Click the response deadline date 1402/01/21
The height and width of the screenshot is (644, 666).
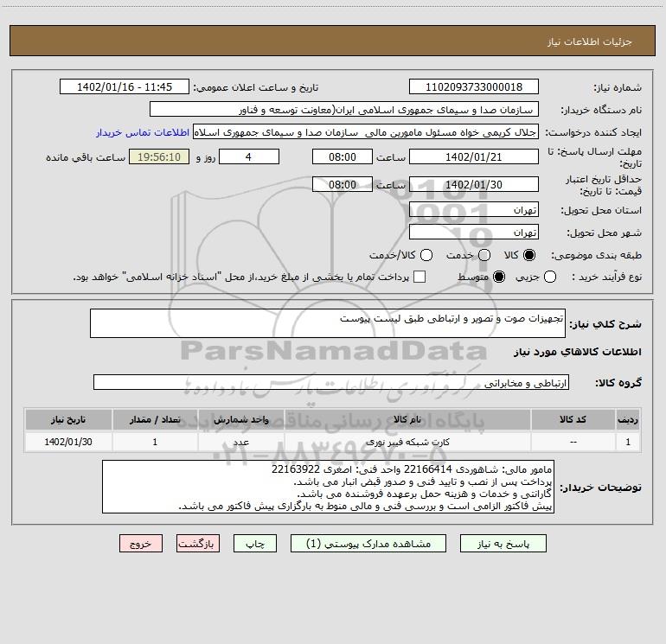point(474,157)
